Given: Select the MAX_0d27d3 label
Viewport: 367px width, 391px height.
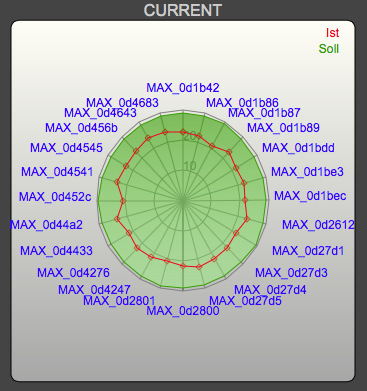Looking at the screenshot, I should click(291, 273).
